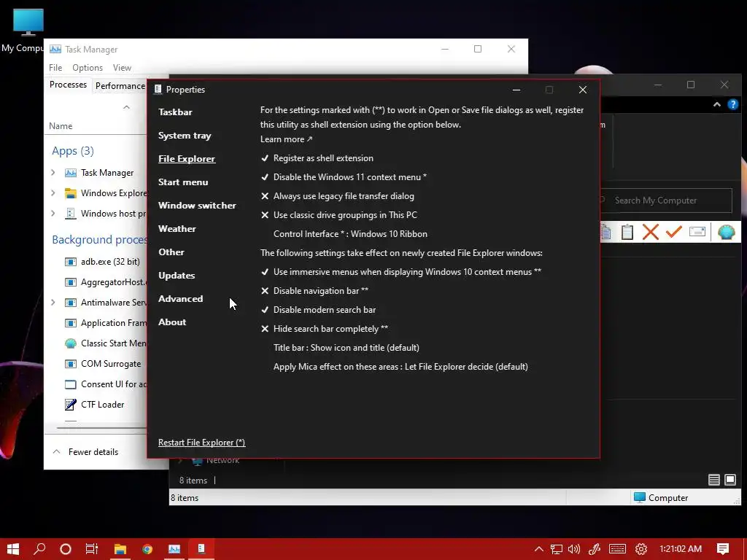Expand Task Manager app row
The width and height of the screenshot is (747, 560).
click(x=53, y=173)
